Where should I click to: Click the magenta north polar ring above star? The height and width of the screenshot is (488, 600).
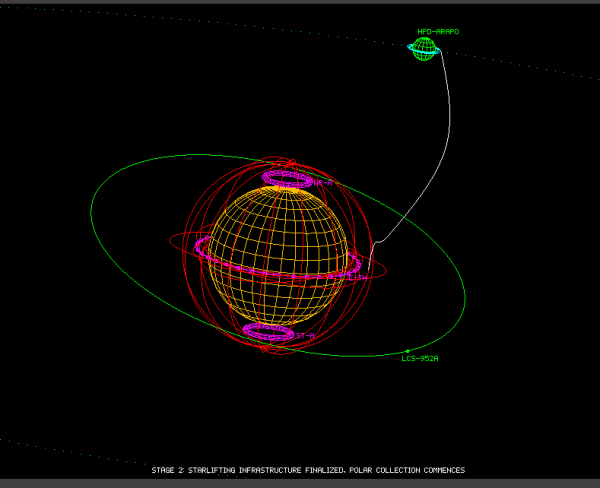point(287,179)
